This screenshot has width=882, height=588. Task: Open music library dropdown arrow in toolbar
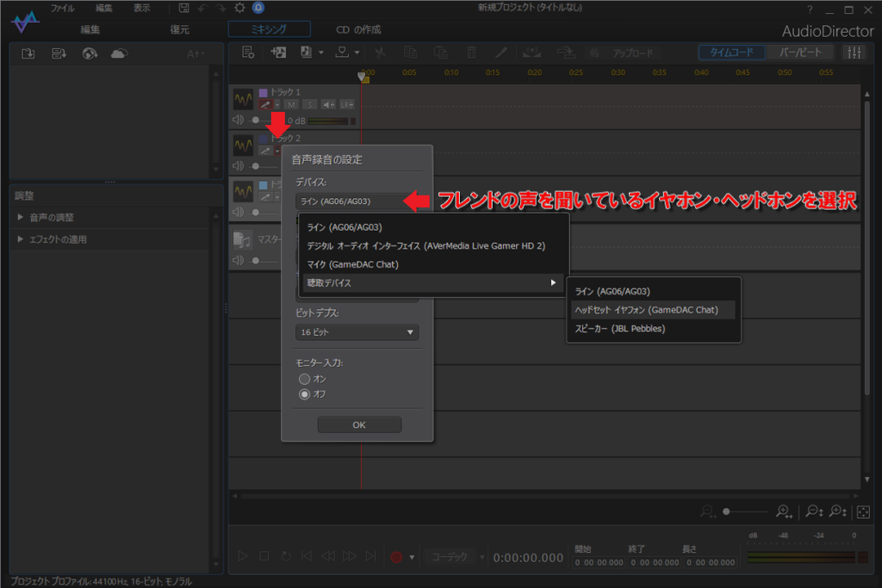pos(321,53)
